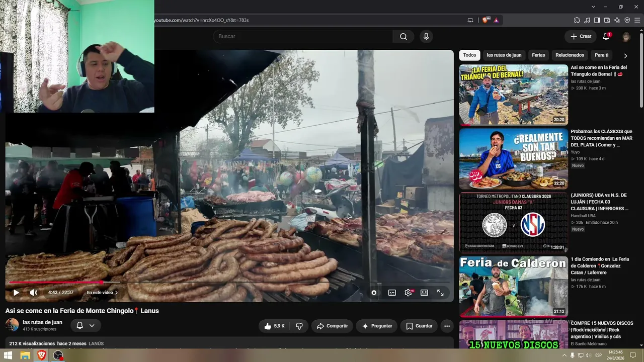Select the 'las rutas de juan' chip
Image resolution: width=644 pixels, height=362 pixels.
(504, 55)
